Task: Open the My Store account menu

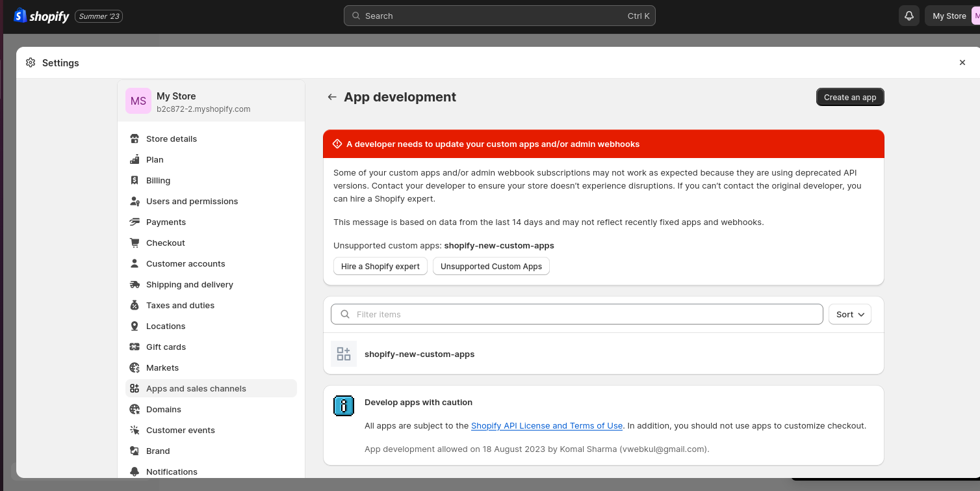Action: click(x=952, y=16)
